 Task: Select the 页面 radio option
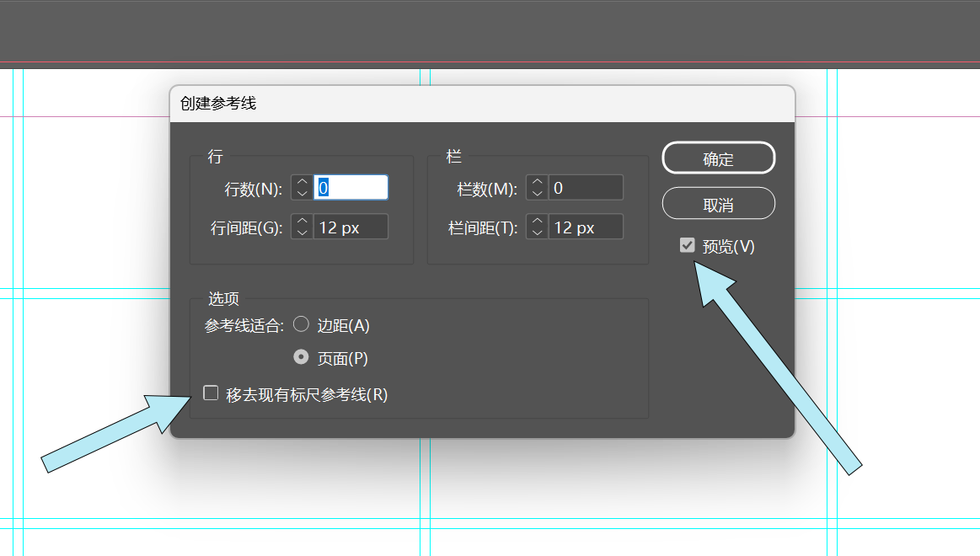(301, 357)
